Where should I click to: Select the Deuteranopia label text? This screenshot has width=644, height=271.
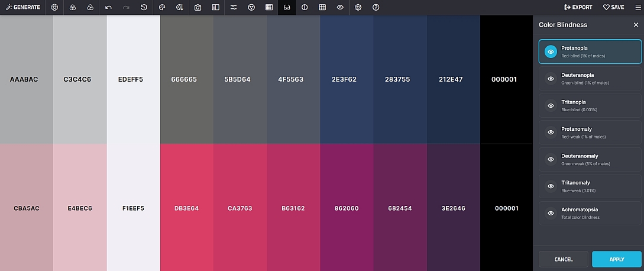point(577,75)
